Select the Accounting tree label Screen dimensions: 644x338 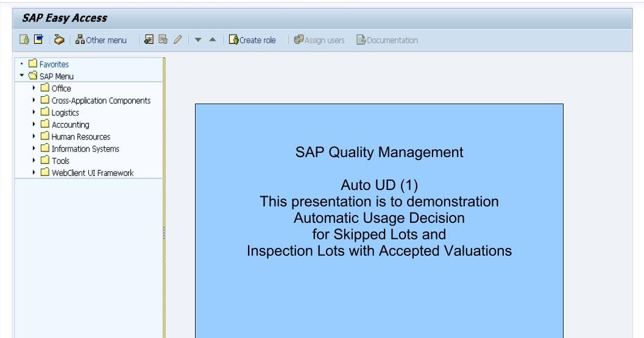70,124
